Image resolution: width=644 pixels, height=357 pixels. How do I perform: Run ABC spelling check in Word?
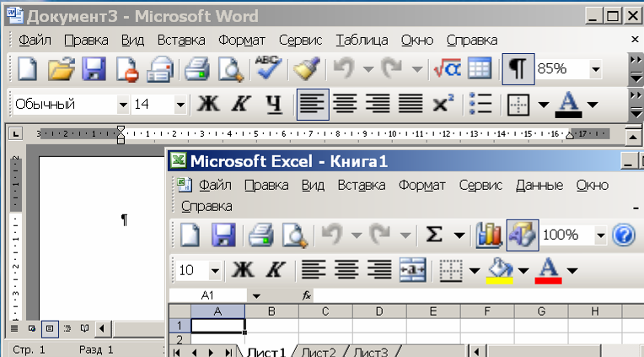coord(268,68)
